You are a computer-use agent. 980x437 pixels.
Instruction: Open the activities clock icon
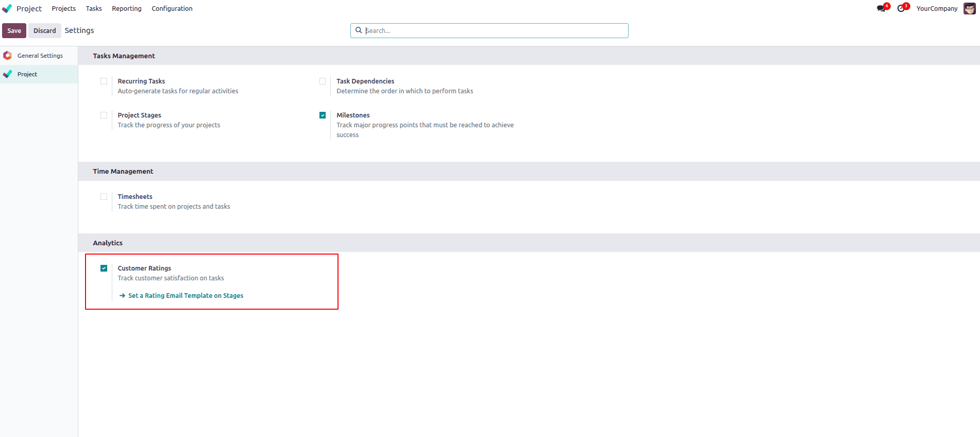tap(901, 8)
